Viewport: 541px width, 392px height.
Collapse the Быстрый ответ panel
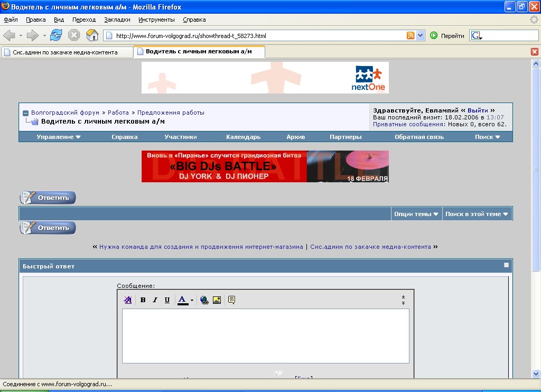(506, 265)
